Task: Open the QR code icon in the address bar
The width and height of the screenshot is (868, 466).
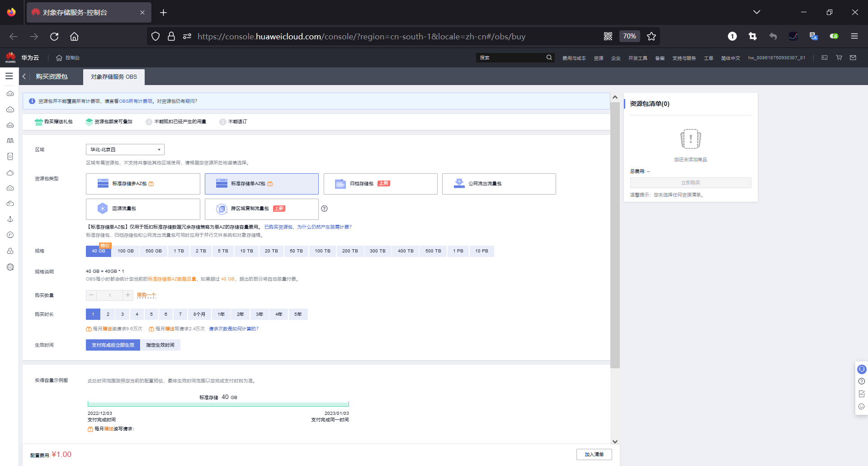Action: tap(608, 36)
